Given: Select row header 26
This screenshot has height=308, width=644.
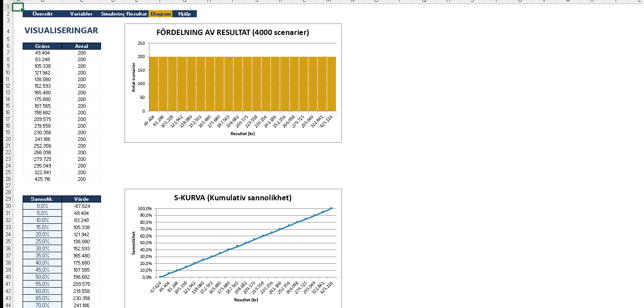Looking at the screenshot, I should [8, 179].
